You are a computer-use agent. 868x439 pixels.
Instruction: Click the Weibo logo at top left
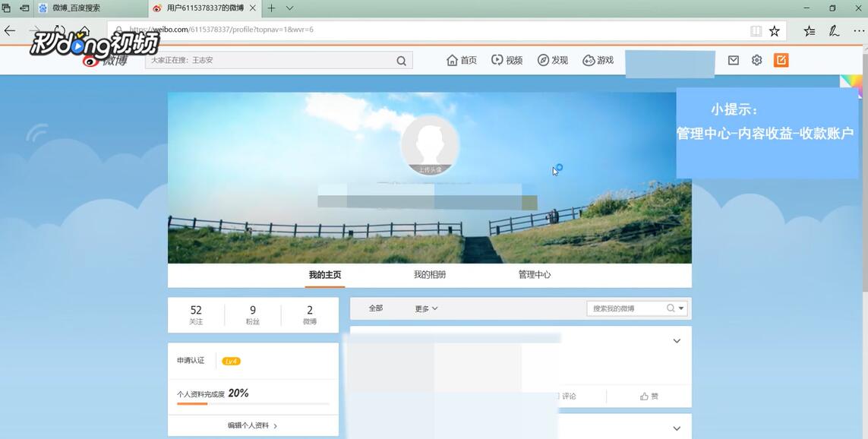tap(106, 60)
